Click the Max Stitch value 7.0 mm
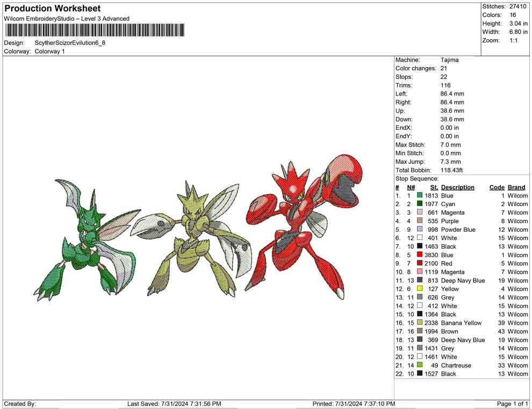Screen dimensions: 532x409 coord(450,145)
